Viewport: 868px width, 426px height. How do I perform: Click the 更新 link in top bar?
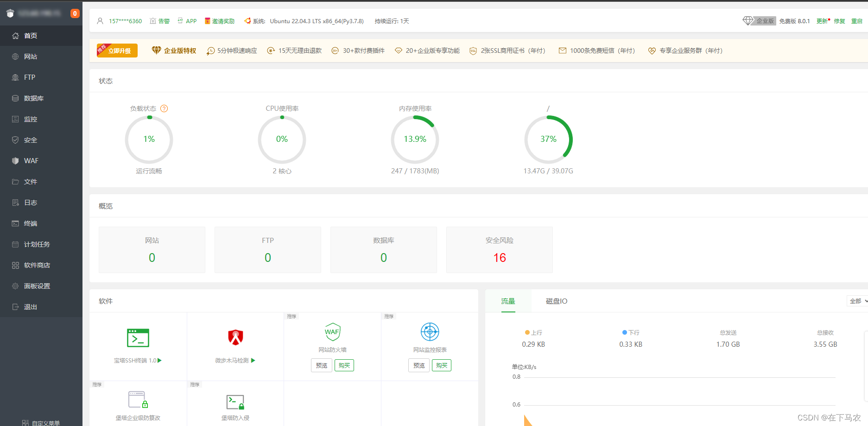pyautogui.click(x=823, y=21)
